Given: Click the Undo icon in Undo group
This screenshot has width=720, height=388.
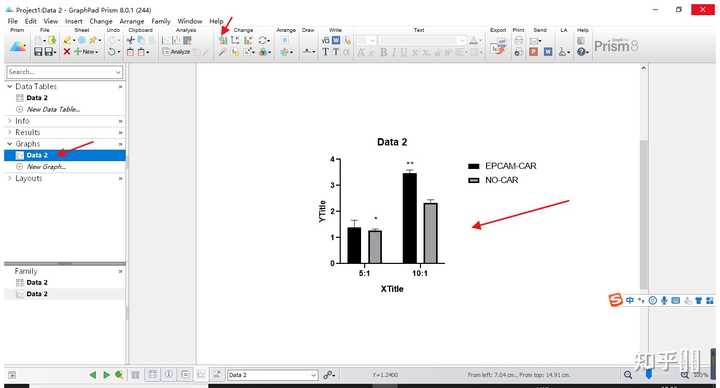Looking at the screenshot, I should pyautogui.click(x=112, y=52).
